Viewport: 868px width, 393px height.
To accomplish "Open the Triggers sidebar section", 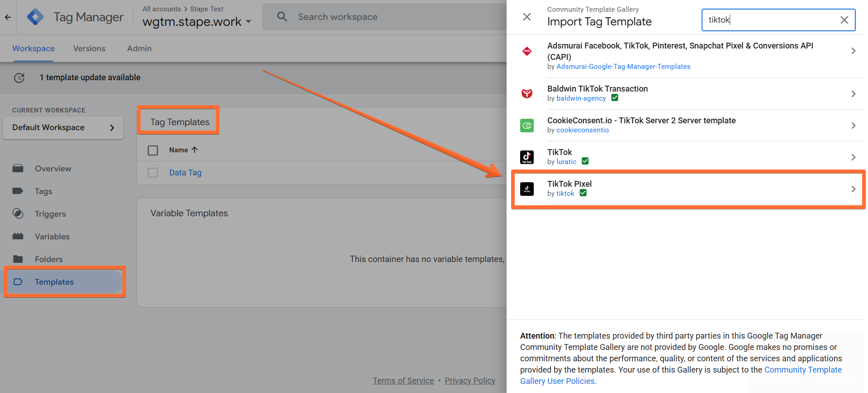I will [50, 214].
